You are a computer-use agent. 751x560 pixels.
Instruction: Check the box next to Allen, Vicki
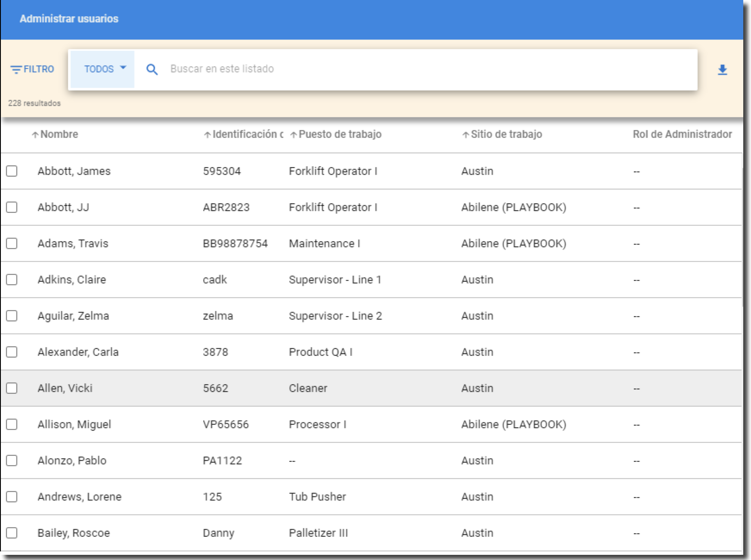(x=12, y=388)
